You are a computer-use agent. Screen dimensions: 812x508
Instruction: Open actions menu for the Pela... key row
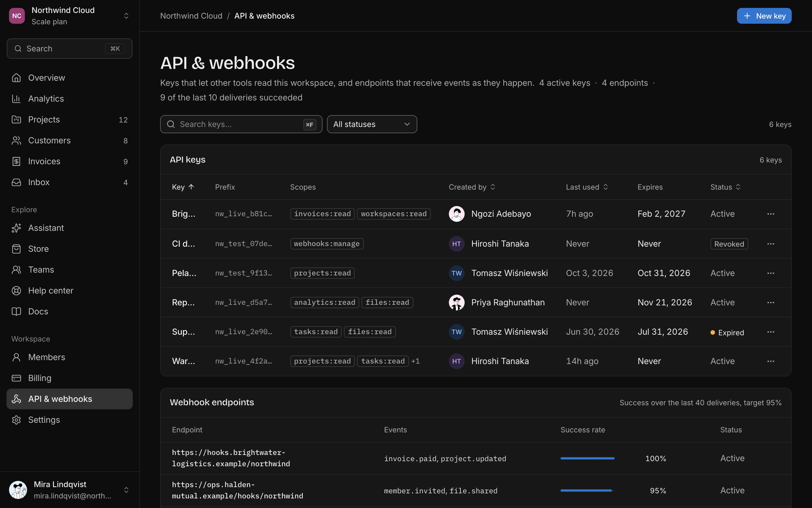770,273
